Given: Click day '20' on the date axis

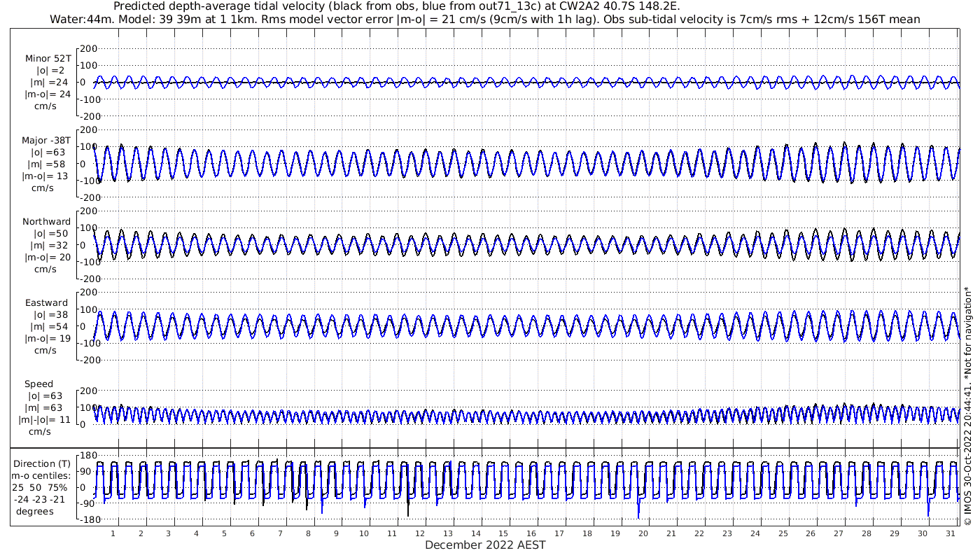Looking at the screenshot, I should tap(643, 533).
